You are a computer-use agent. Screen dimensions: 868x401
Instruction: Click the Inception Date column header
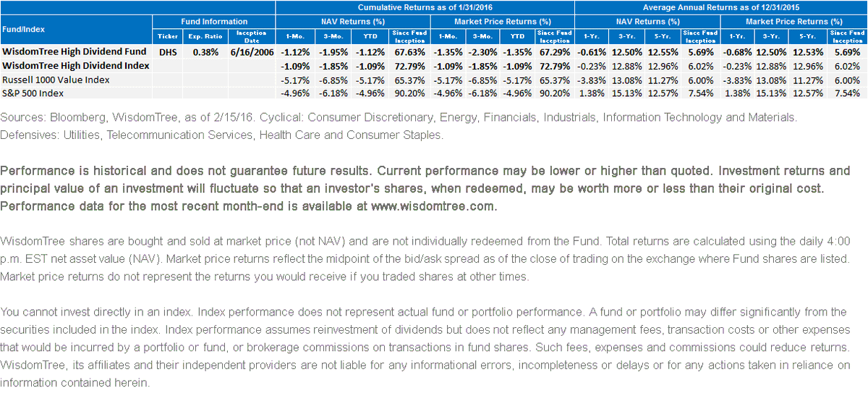click(x=250, y=36)
